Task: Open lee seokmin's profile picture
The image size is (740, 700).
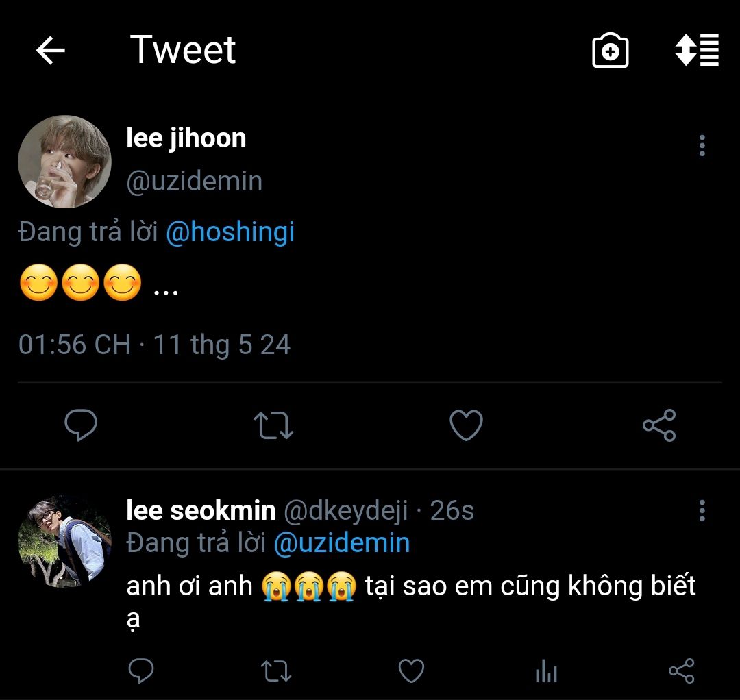Action: 64,541
